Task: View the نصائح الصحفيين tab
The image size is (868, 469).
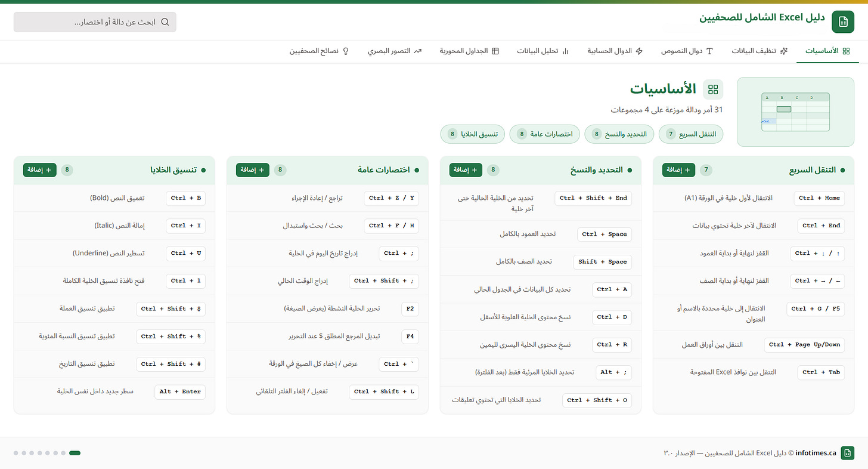Action: coord(320,51)
